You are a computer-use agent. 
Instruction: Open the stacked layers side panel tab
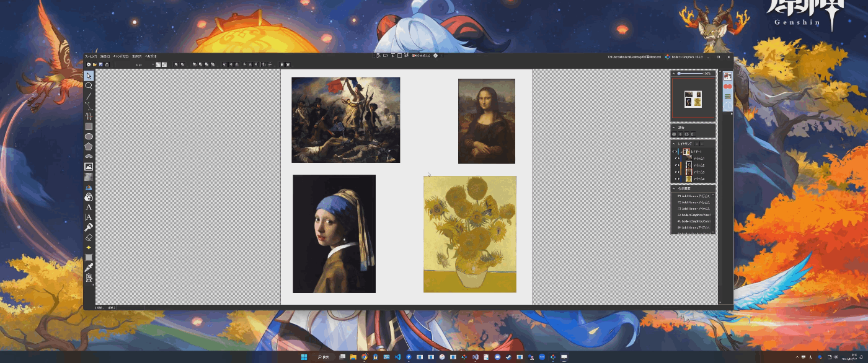click(728, 96)
